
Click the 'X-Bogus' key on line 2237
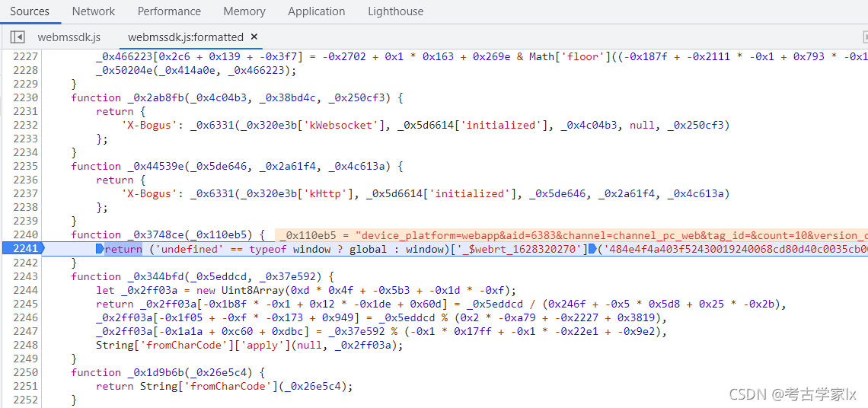(149, 193)
